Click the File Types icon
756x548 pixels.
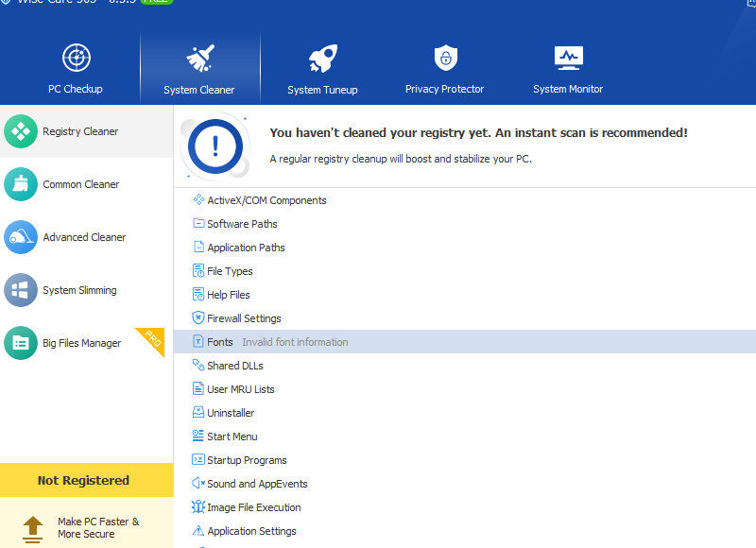[x=198, y=270]
